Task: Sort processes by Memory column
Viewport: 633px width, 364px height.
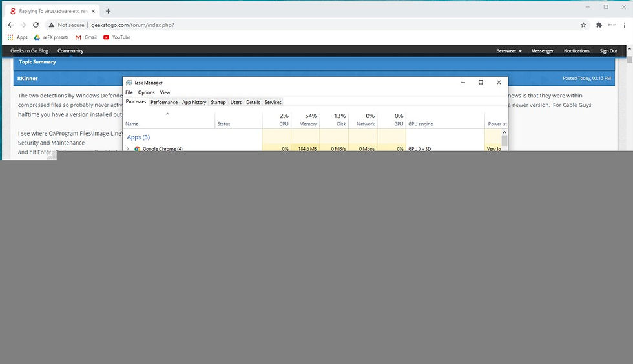Action: click(305, 120)
